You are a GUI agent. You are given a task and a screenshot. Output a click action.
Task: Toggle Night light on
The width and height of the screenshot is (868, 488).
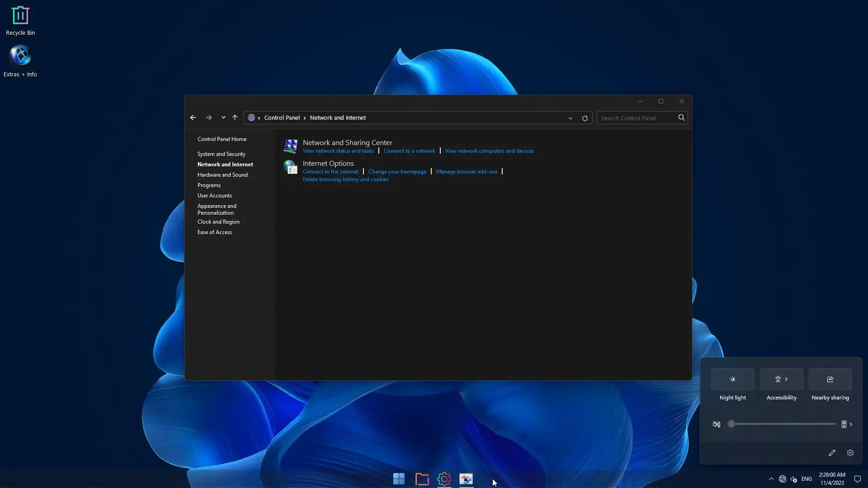[x=732, y=379]
